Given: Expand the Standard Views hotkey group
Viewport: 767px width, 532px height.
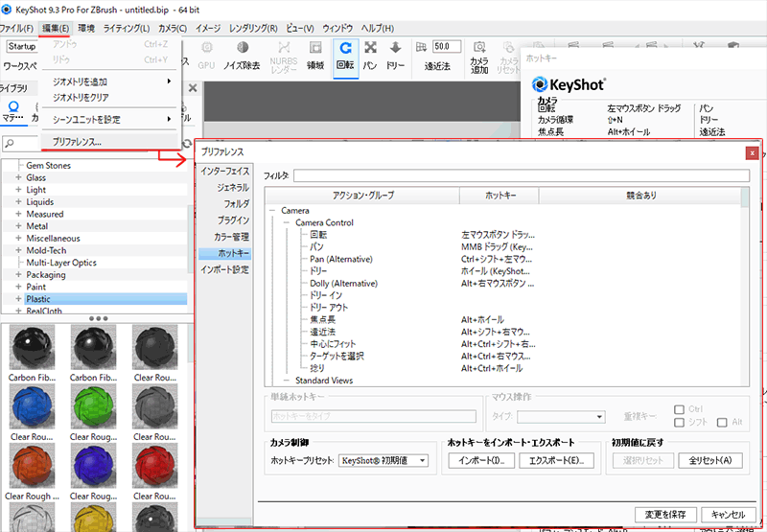Looking at the screenshot, I should pyautogui.click(x=287, y=381).
